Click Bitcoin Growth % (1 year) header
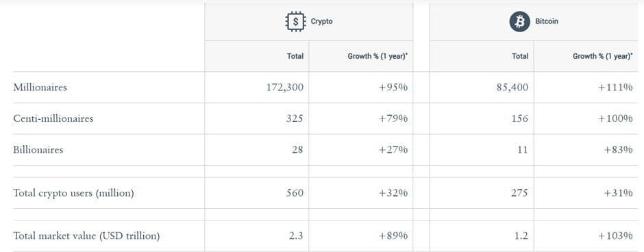 [x=602, y=56]
